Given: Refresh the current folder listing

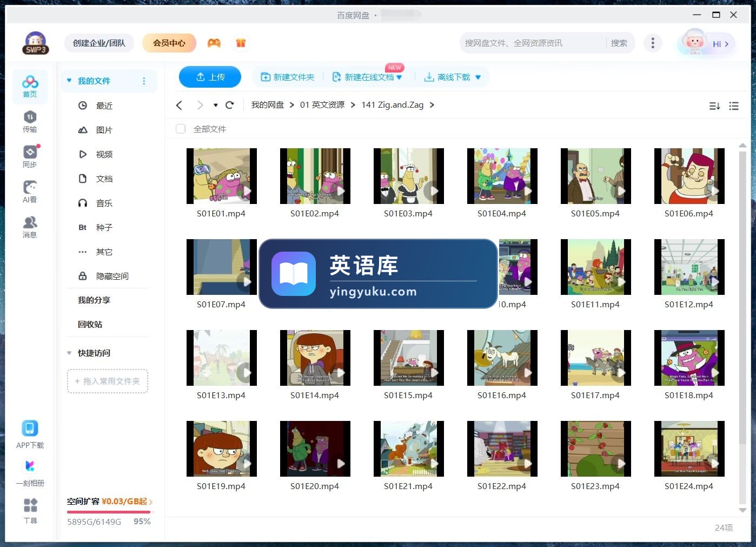Looking at the screenshot, I should [230, 105].
